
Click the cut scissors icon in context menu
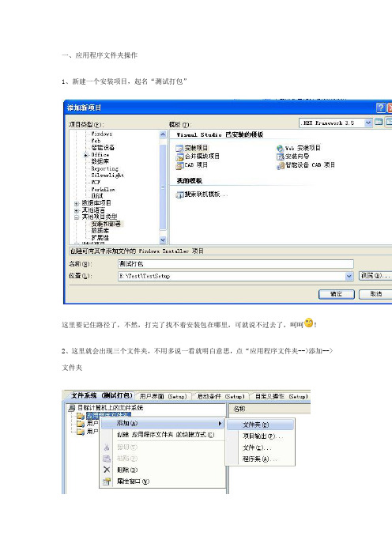pos(107,447)
